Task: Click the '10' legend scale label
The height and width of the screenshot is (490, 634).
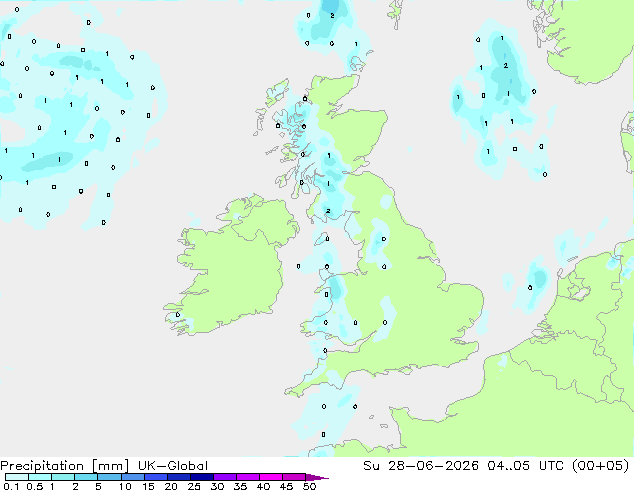Action: 125,486
